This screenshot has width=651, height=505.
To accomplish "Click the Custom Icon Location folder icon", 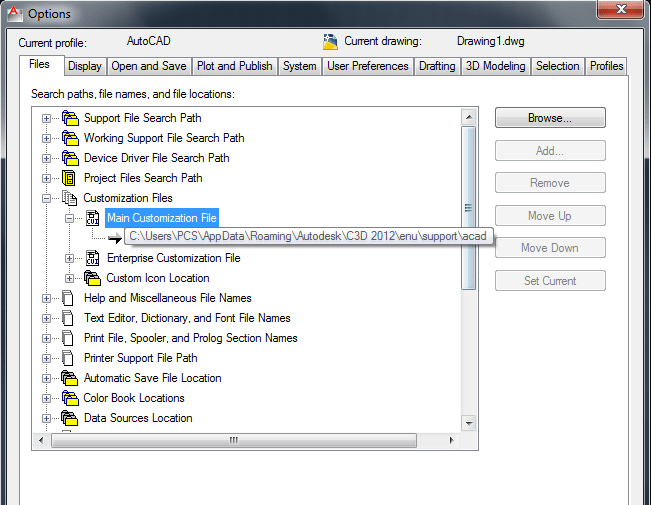I will coord(92,278).
